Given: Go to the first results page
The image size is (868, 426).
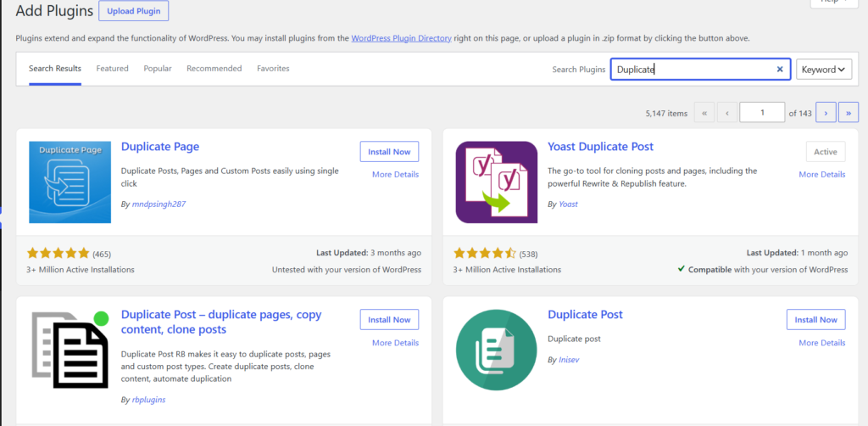Looking at the screenshot, I should tap(704, 113).
